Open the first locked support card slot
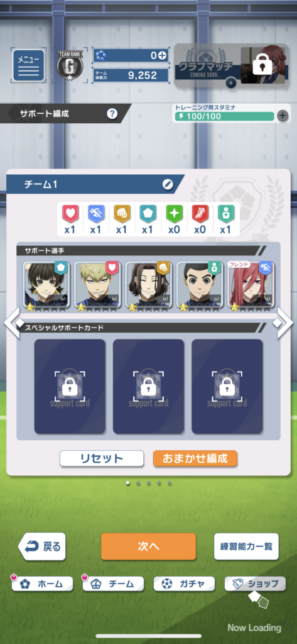Image resolution: width=297 pixels, height=644 pixels. coord(70,386)
